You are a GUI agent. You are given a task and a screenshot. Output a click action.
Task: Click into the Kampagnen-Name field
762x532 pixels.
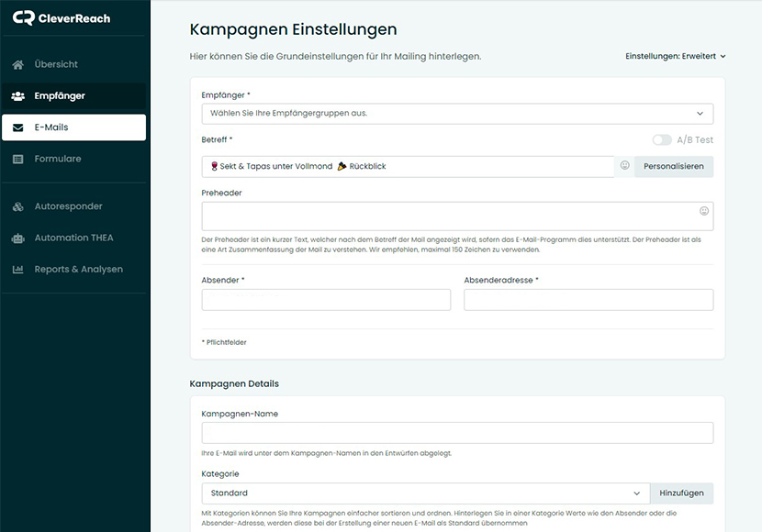pyautogui.click(x=457, y=433)
